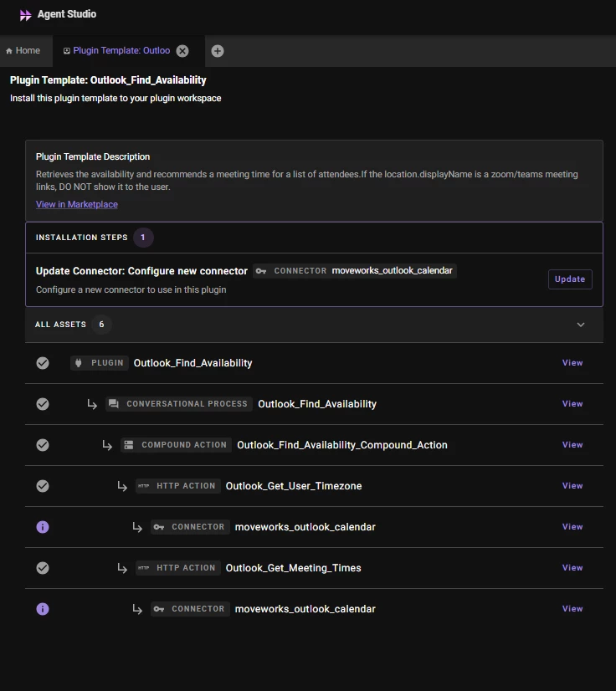Click the installation steps count badge
Viewport: 616px width, 691px height.
click(x=143, y=238)
